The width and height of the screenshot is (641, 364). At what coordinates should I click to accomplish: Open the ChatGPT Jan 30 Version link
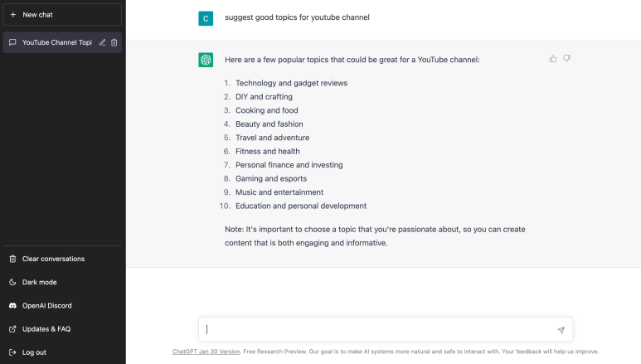(206, 352)
